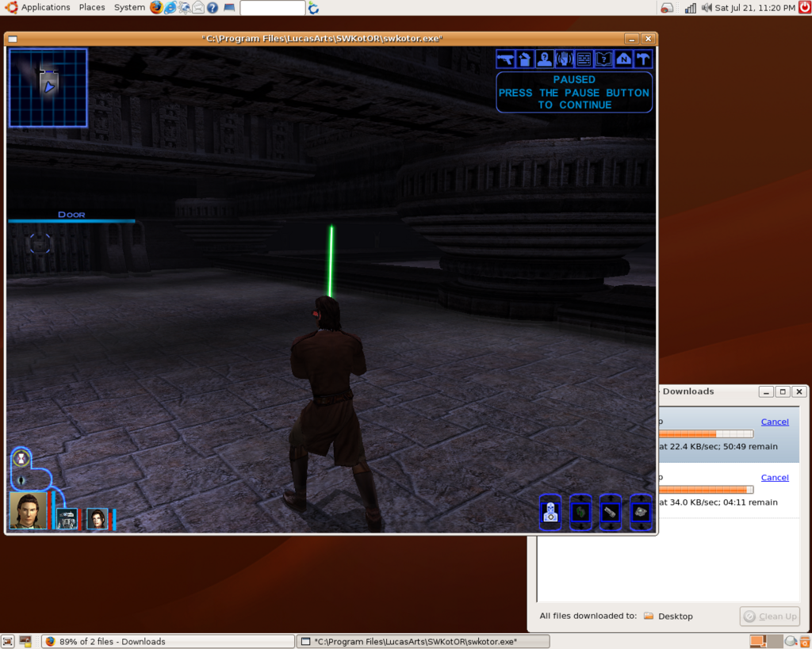Viewport: 812px width, 649px height.
Task: Open the Character sheet person icon
Action: 545,59
